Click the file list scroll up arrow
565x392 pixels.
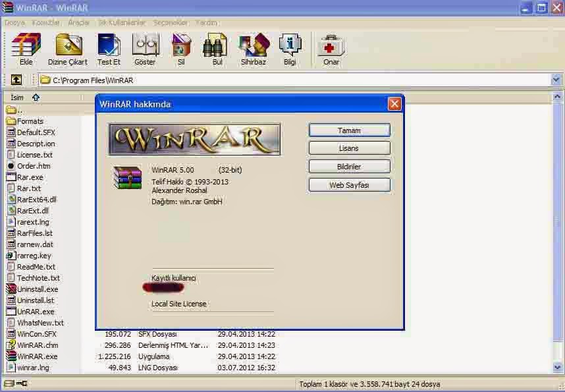[557, 97]
